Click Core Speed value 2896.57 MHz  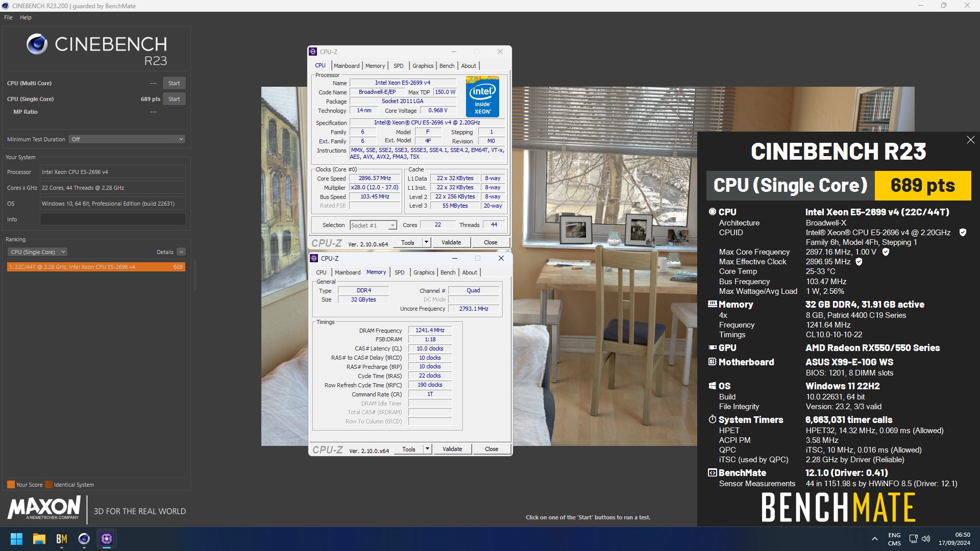coord(375,179)
